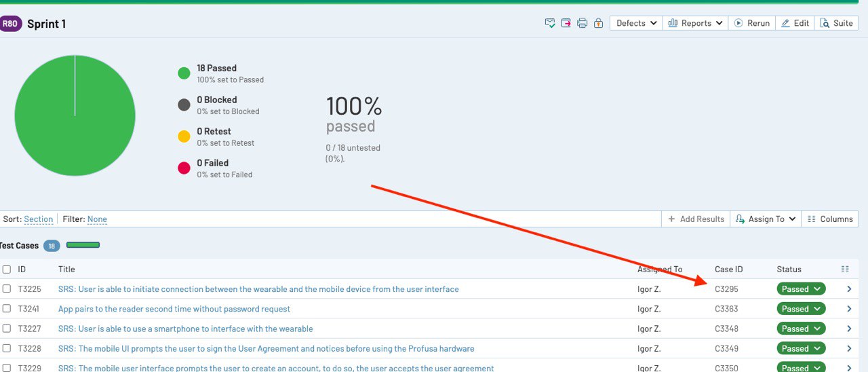Click the Case ID column header
Viewport: 868px width, 372px height.
click(x=728, y=269)
